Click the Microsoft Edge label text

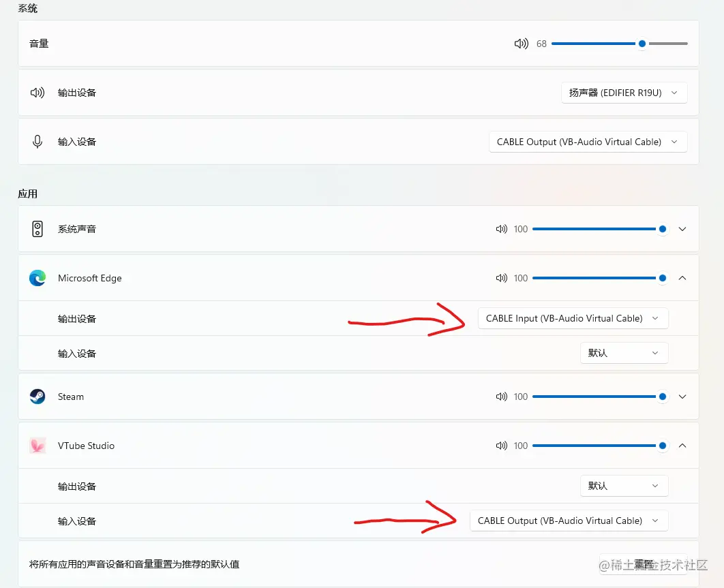(x=89, y=278)
